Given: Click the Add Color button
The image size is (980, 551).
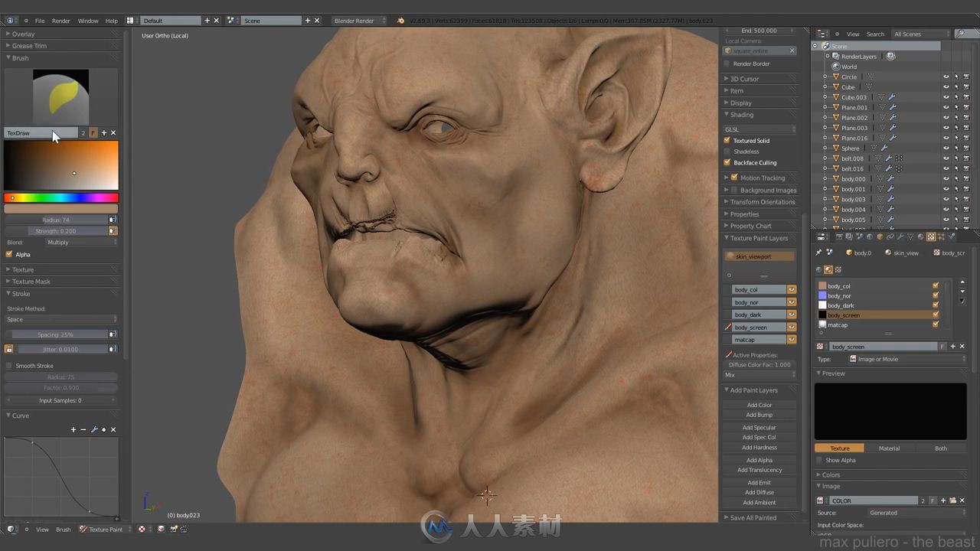Looking at the screenshot, I should pos(759,405).
